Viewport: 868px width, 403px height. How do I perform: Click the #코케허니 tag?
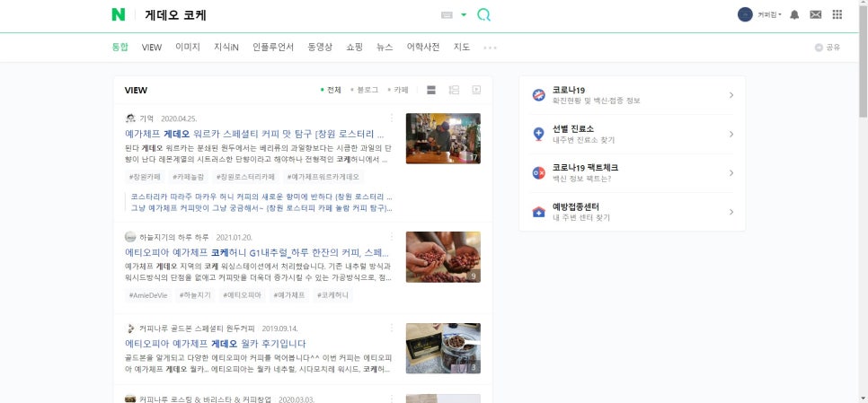coord(332,295)
